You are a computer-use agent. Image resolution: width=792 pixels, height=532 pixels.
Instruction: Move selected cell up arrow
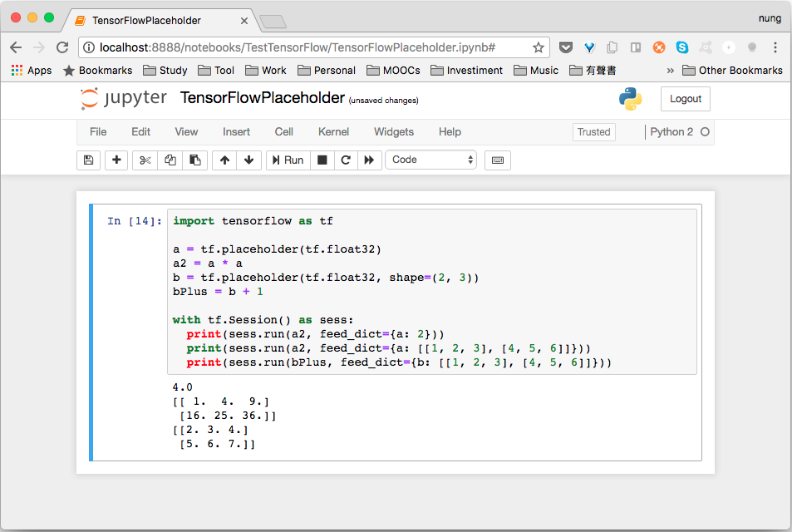[224, 160]
